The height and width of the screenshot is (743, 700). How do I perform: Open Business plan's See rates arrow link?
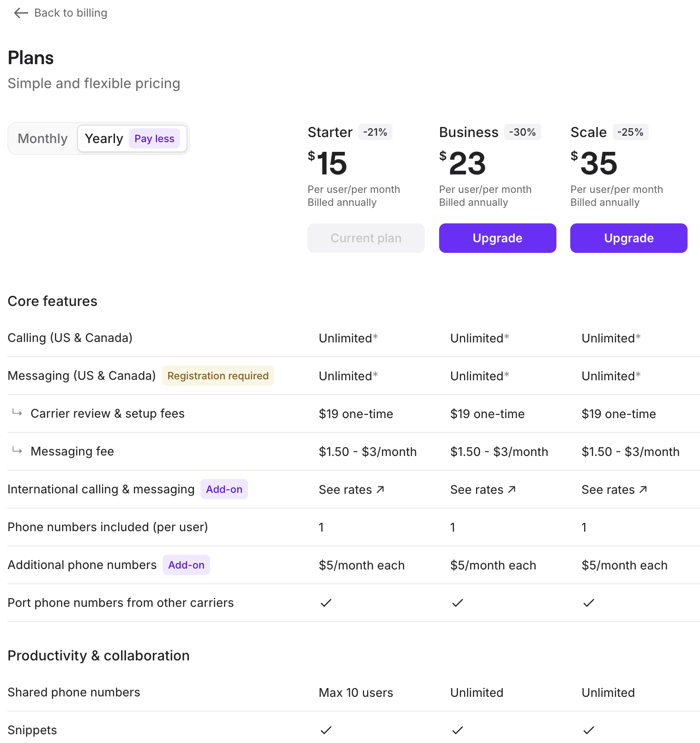point(483,490)
